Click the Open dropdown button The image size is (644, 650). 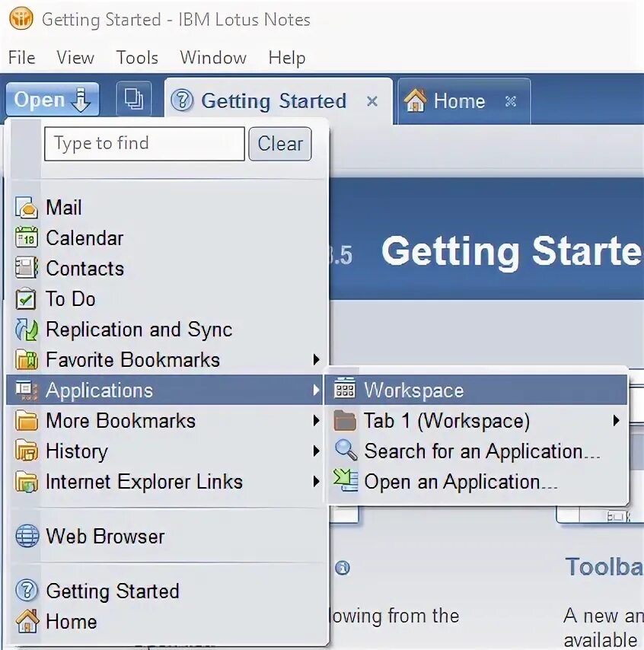[53, 100]
